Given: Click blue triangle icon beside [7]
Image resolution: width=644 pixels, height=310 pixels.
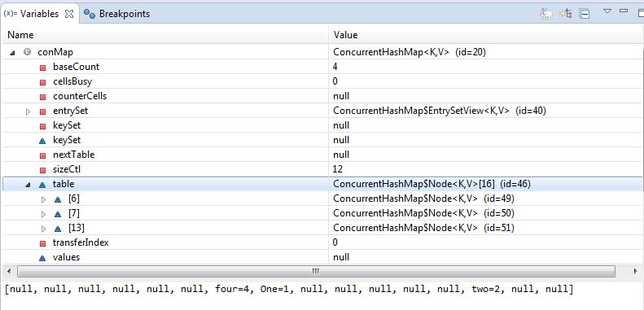Looking at the screenshot, I should pos(58,214).
